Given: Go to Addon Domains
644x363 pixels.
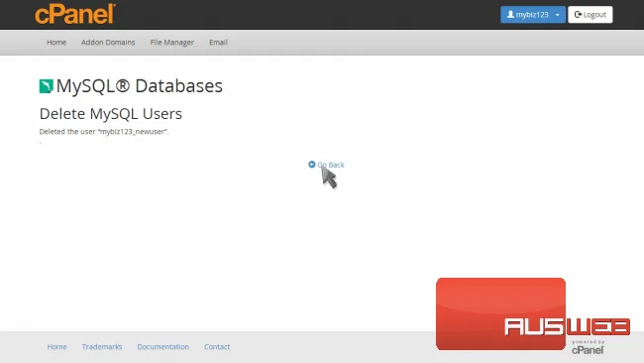Looking at the screenshot, I should click(108, 42).
